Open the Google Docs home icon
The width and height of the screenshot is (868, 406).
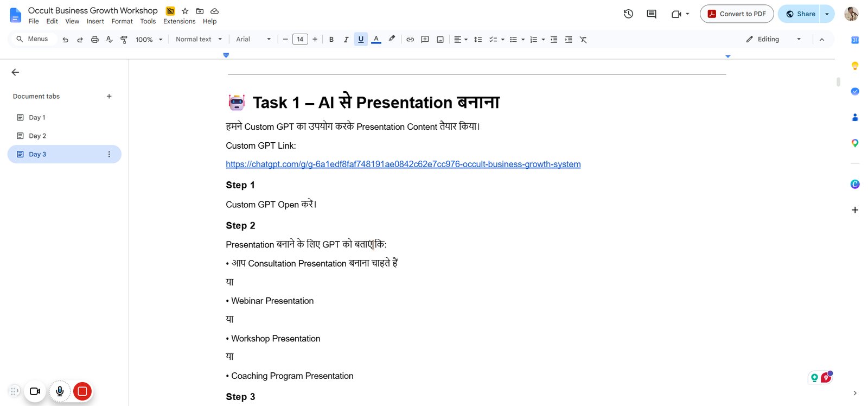point(16,15)
